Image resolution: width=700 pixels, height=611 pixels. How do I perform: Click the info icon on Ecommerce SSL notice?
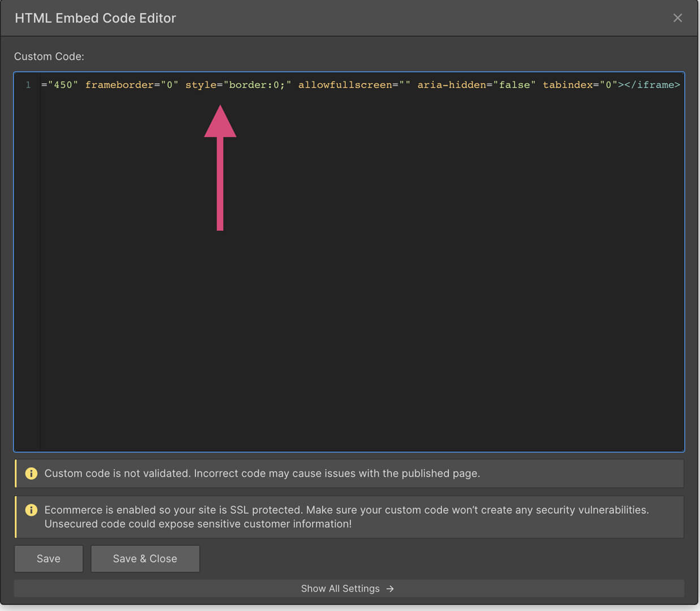pyautogui.click(x=32, y=510)
